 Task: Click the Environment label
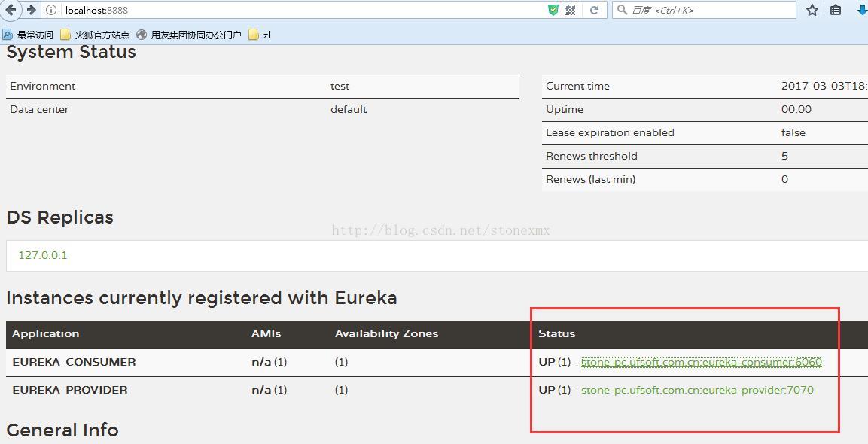click(x=43, y=87)
